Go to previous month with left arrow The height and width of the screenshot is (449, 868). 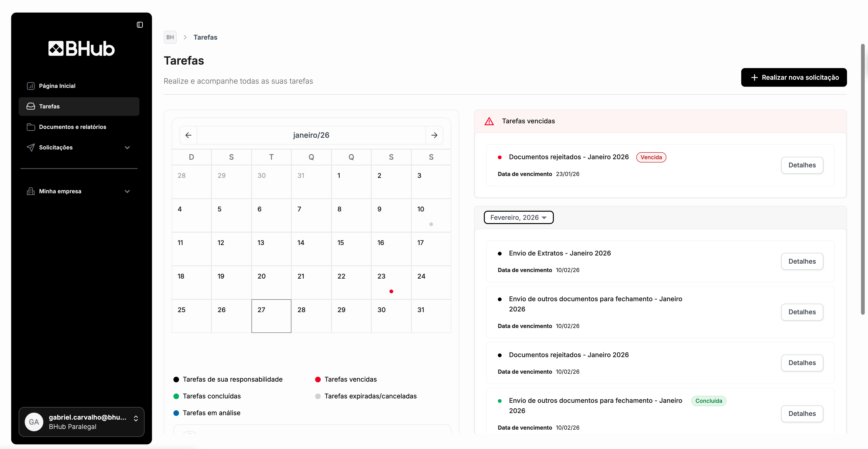click(x=188, y=135)
